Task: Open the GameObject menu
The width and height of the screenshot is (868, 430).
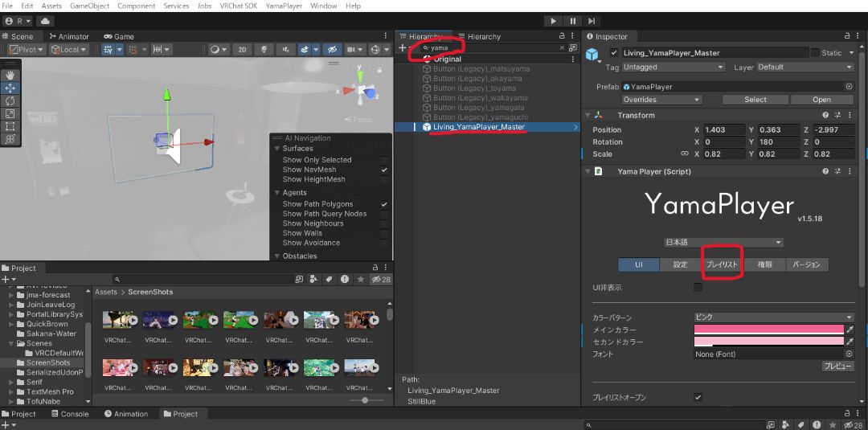Action: coord(90,6)
